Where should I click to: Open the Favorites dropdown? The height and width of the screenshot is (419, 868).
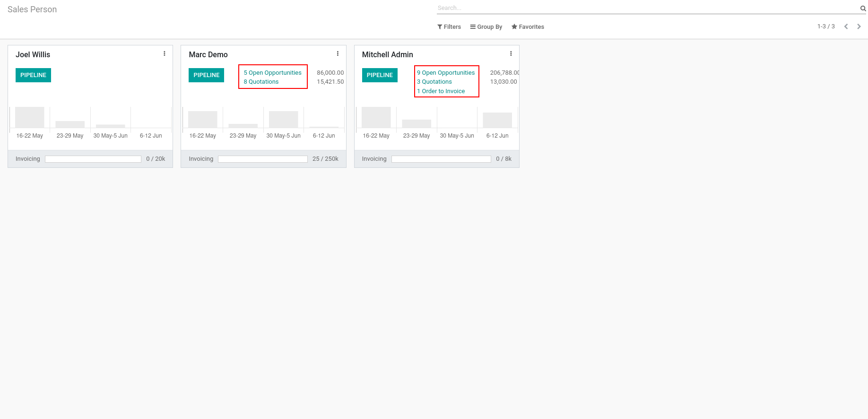pyautogui.click(x=528, y=27)
